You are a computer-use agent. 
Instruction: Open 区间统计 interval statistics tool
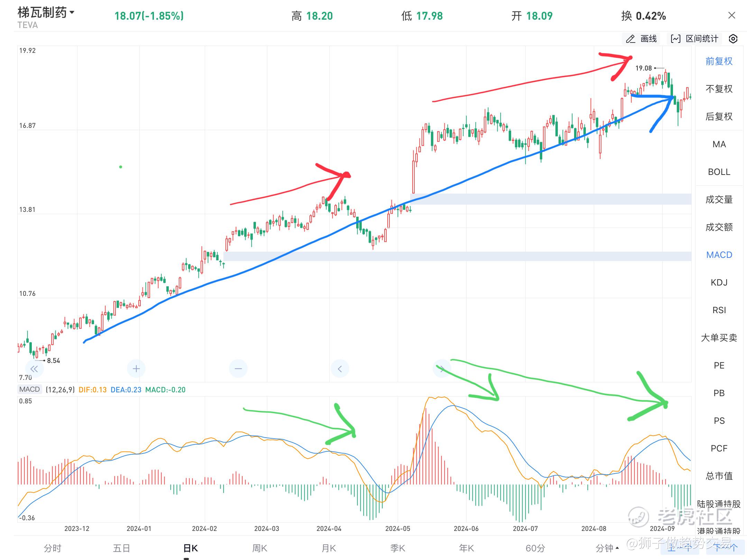coord(695,39)
